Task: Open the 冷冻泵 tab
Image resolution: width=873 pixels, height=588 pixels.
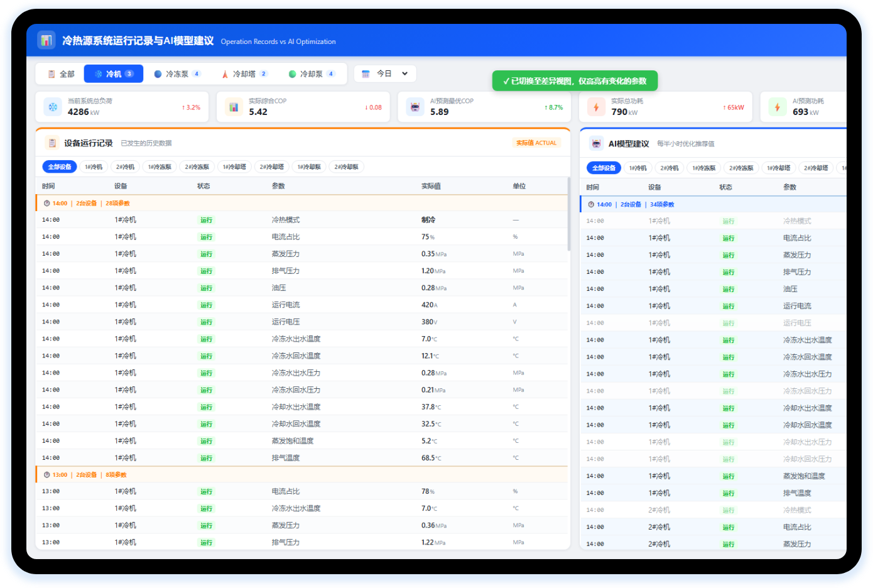Action: tap(177, 74)
